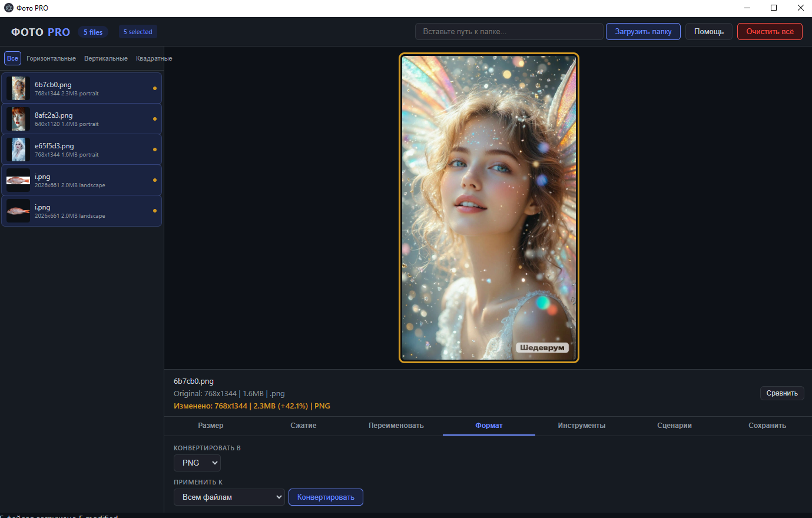Filter by Вертикальные images
The height and width of the screenshot is (518, 812).
click(106, 58)
